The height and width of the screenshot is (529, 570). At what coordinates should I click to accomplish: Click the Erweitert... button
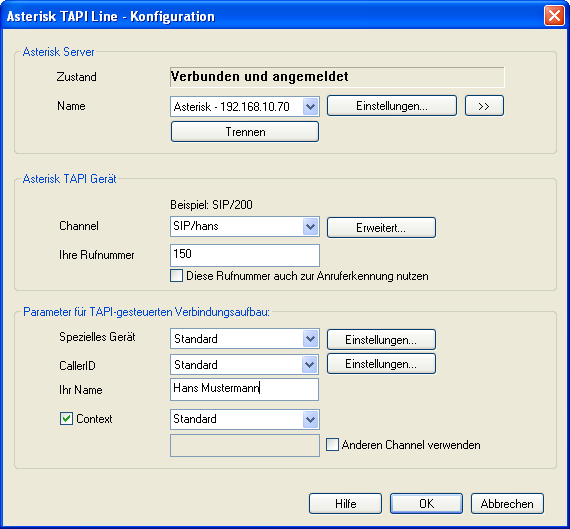(x=381, y=228)
